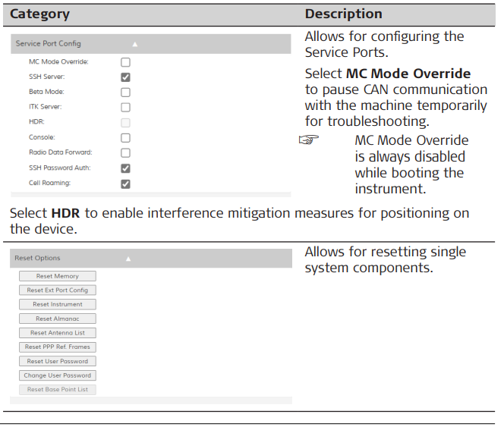Click the Reset Almanac button
Image resolution: width=504 pixels, height=430 pixels.
[58, 319]
